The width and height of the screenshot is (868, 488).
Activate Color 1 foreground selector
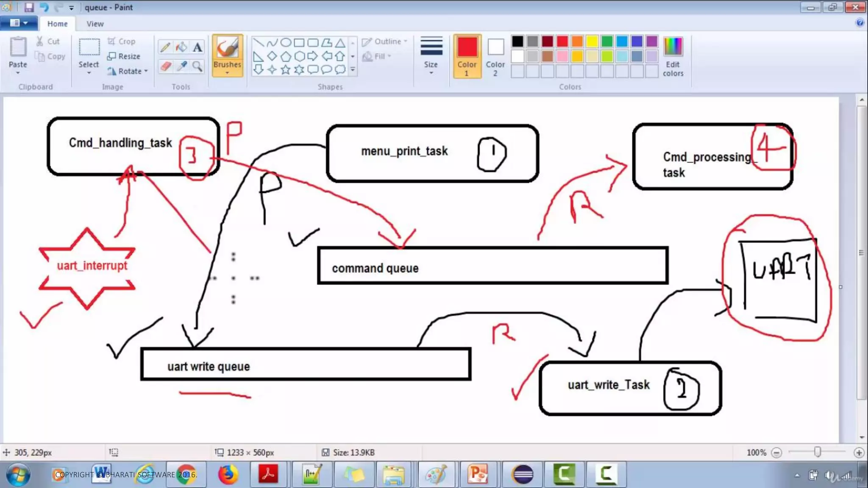(x=467, y=56)
